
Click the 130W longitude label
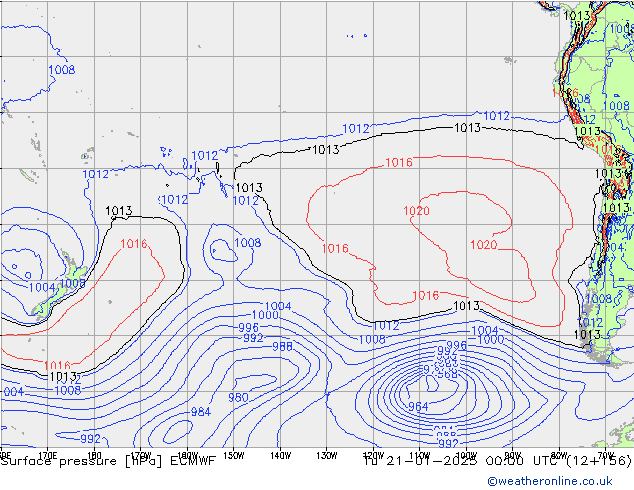[x=327, y=455]
